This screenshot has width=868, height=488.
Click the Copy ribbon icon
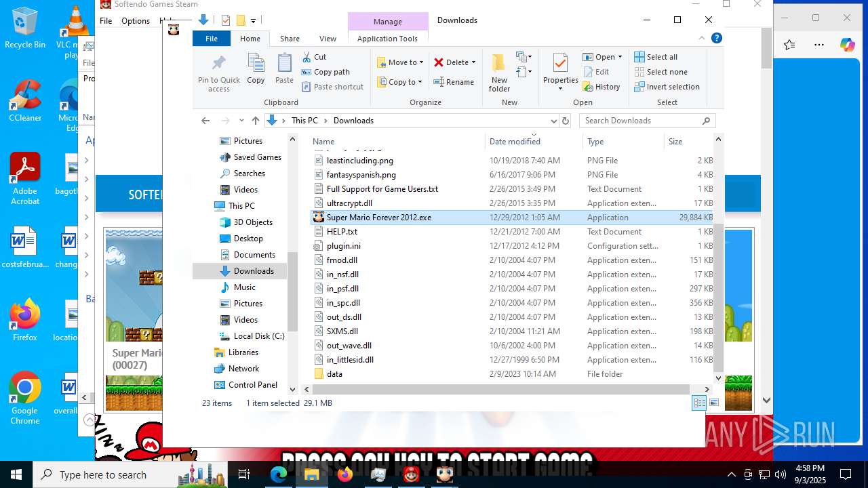[x=256, y=64]
